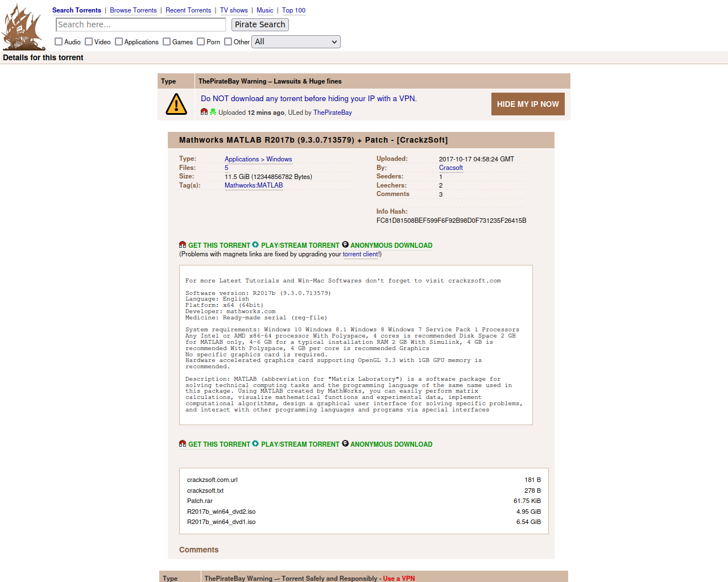This screenshot has width=728, height=582.
Task: Open the Mathworks:MATLAB tag link
Action: coord(254,185)
